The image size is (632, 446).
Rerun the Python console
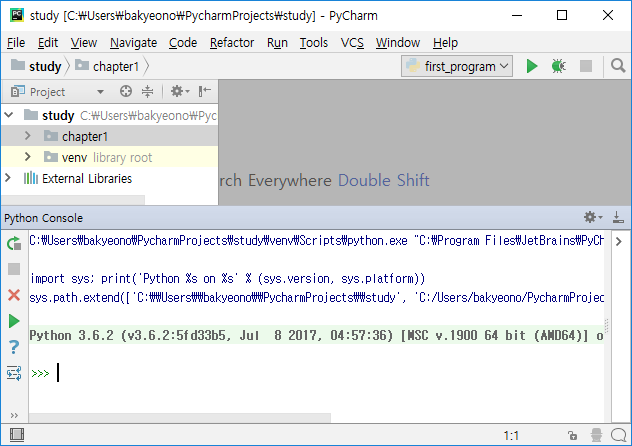14,243
